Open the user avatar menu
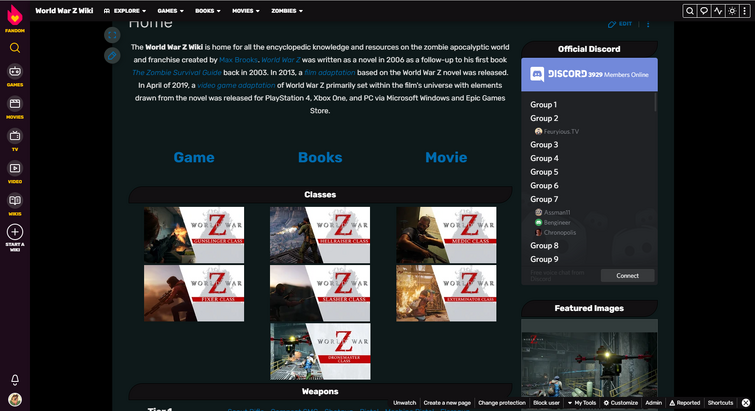Screen dimensions: 755x411 (x=15, y=399)
